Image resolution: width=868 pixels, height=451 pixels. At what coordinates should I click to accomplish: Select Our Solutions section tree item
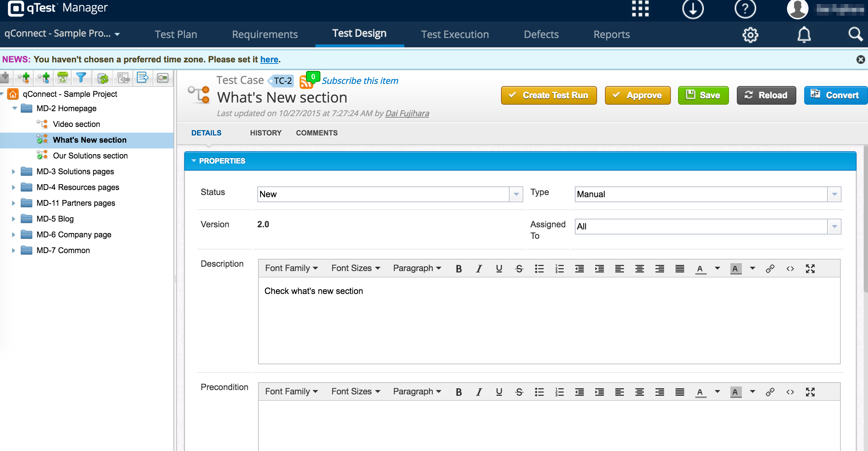[90, 156]
